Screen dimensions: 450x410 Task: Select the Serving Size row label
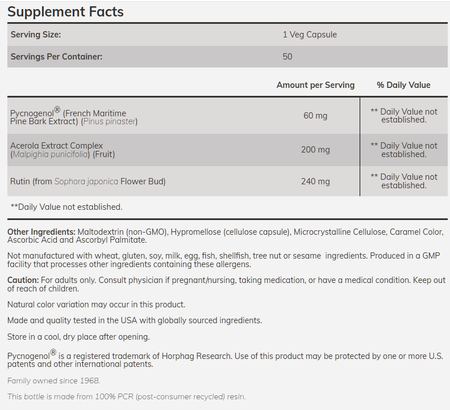pyautogui.click(x=36, y=35)
